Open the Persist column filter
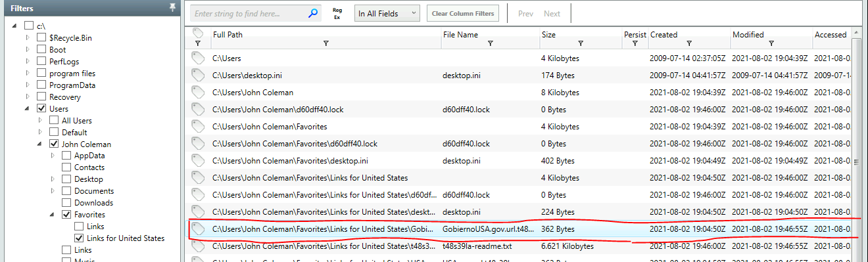The width and height of the screenshot is (868, 262). 635,44
